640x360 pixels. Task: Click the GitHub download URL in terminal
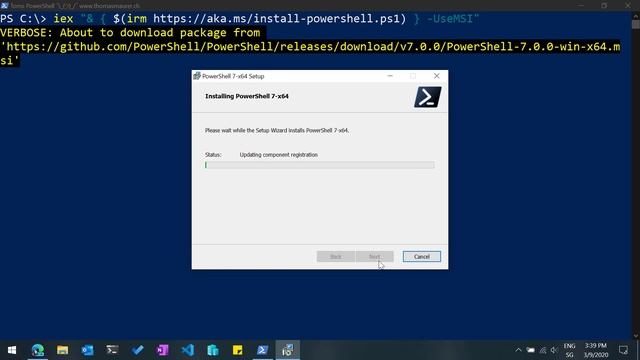310,53
